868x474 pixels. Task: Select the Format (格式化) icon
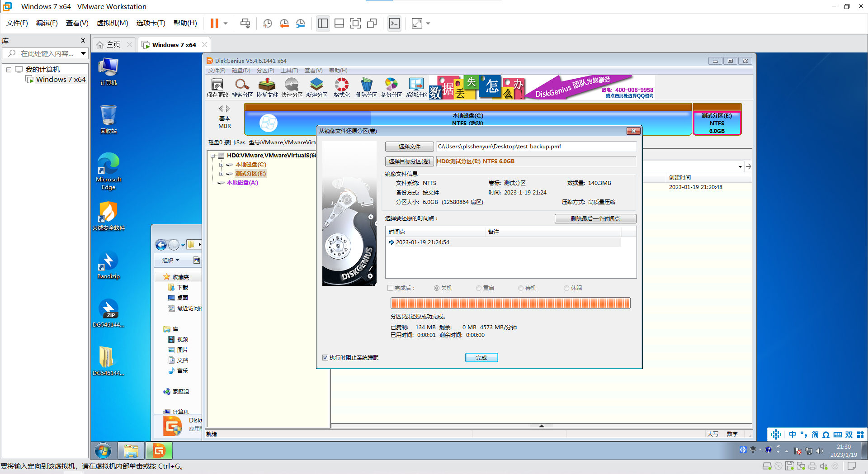pos(342,87)
